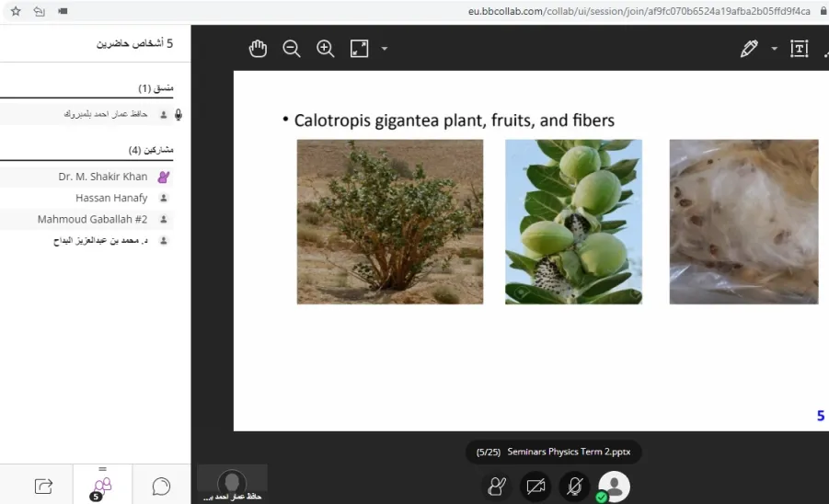
Task: Zoom in on the slide
Action: click(x=325, y=49)
